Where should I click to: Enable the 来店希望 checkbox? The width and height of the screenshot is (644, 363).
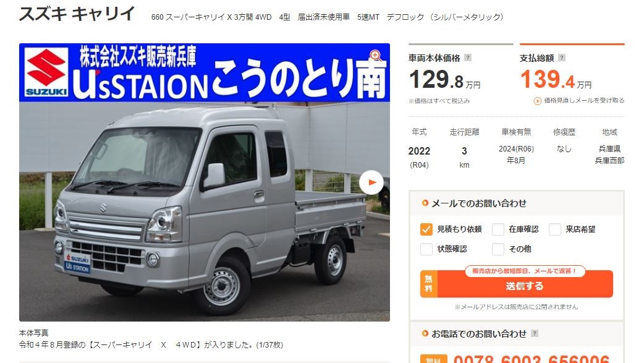pyautogui.click(x=555, y=229)
